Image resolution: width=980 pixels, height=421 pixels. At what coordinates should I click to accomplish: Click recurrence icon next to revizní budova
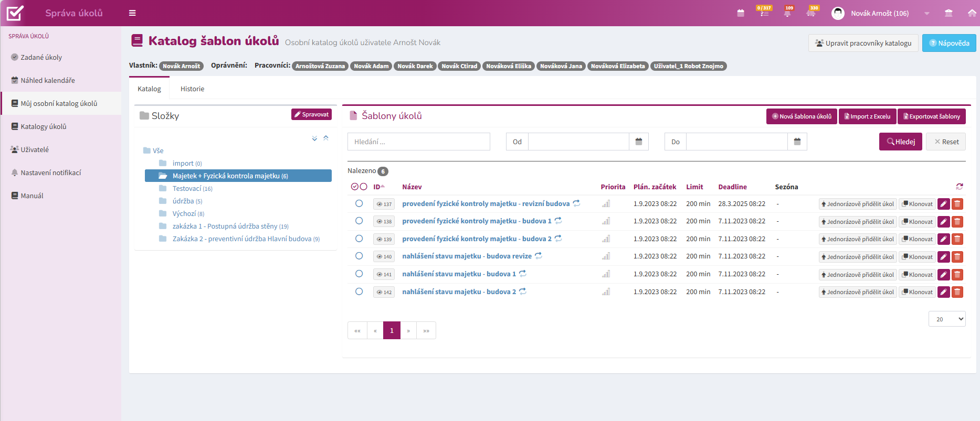(576, 203)
